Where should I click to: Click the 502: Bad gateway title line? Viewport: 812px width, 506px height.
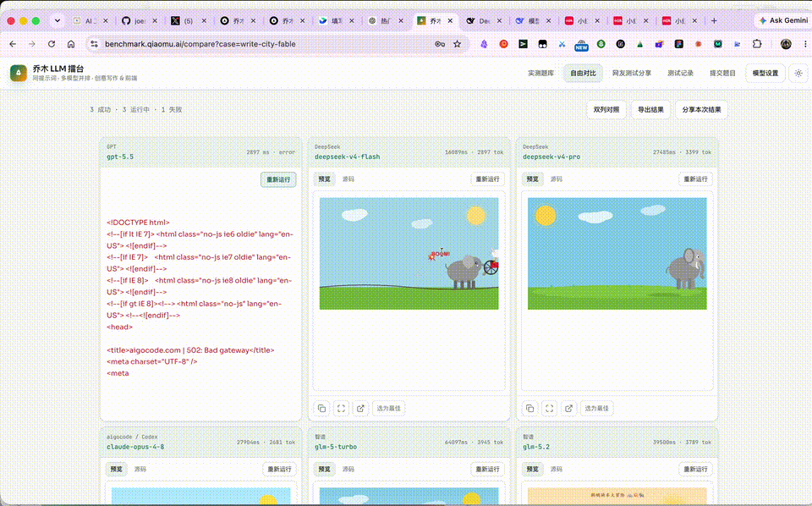190,350
